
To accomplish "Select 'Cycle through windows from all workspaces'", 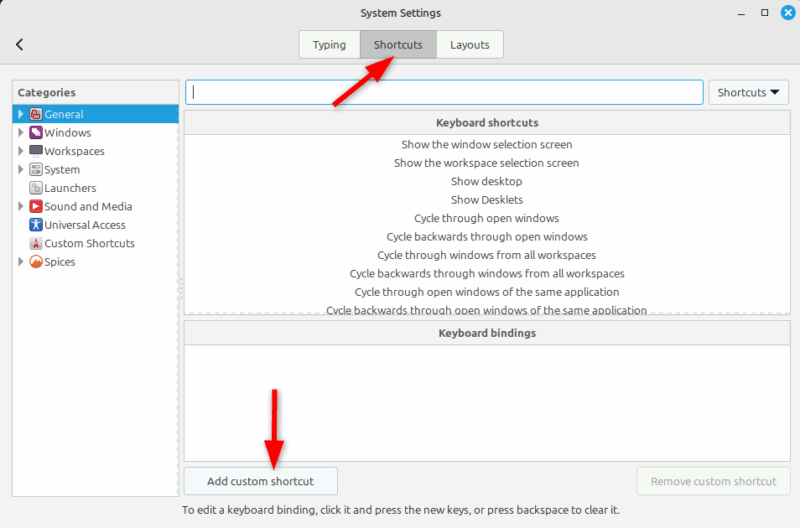I will point(487,255).
